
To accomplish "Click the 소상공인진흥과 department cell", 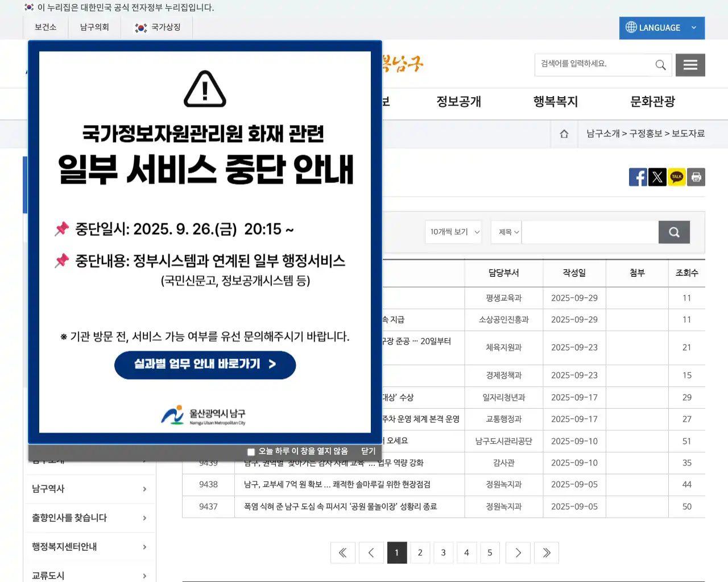I will 504,319.
